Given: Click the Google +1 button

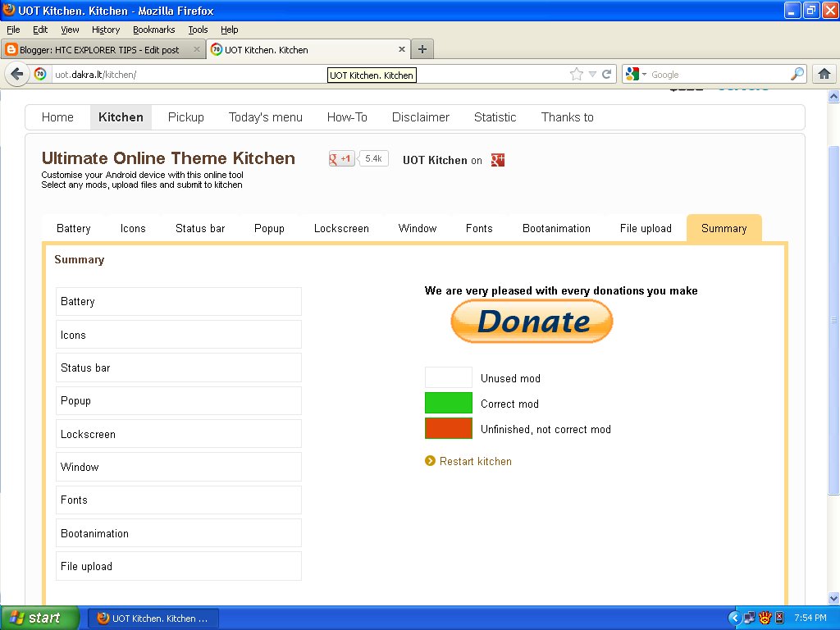Looking at the screenshot, I should 342,158.
